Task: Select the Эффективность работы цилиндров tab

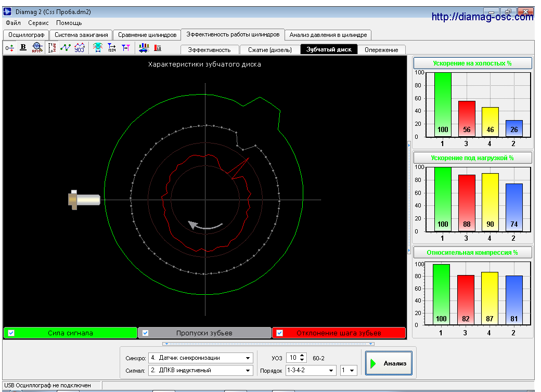Action: [233, 34]
